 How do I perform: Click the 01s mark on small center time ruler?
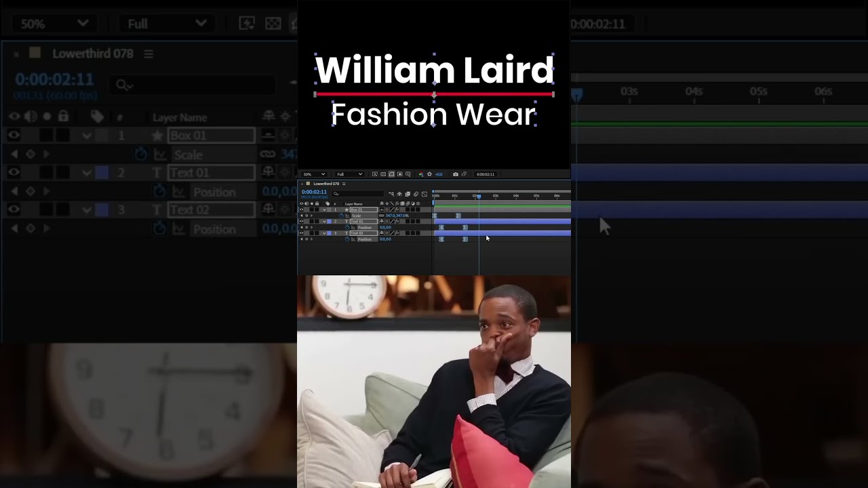(x=455, y=196)
